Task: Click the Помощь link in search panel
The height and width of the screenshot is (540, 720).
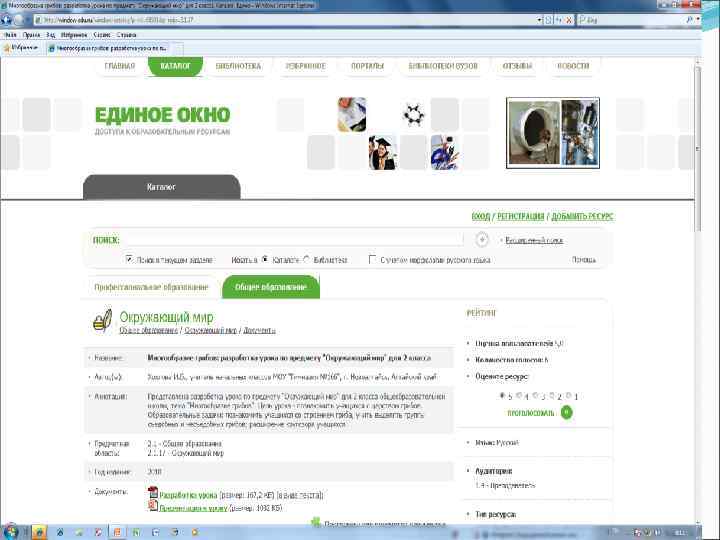Action: [584, 260]
